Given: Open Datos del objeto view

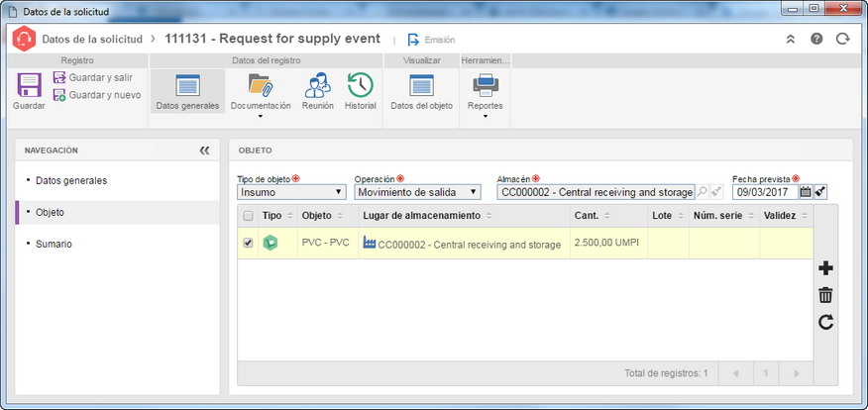Looking at the screenshot, I should [421, 91].
